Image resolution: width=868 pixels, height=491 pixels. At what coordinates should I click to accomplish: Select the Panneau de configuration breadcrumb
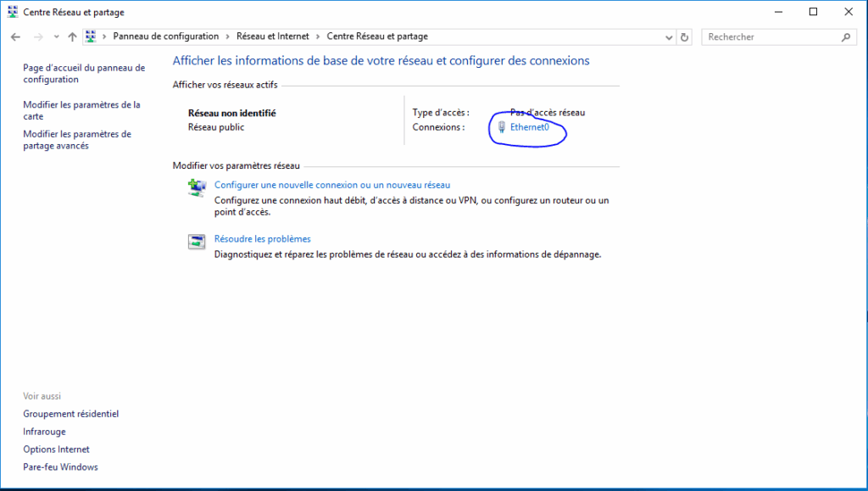[x=165, y=37]
